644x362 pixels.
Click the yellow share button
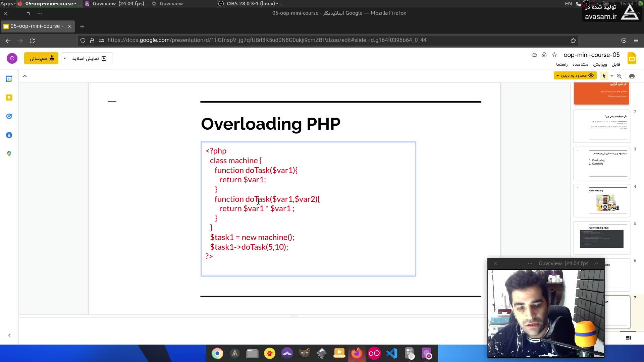click(41, 58)
